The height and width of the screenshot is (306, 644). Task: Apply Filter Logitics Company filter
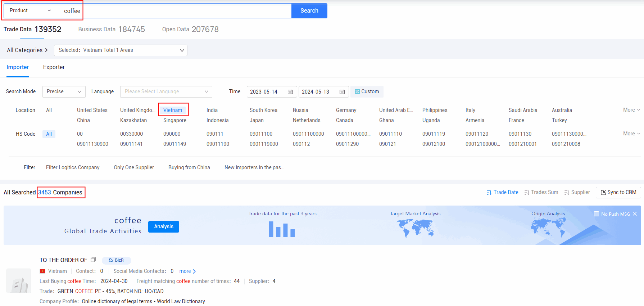tap(73, 167)
